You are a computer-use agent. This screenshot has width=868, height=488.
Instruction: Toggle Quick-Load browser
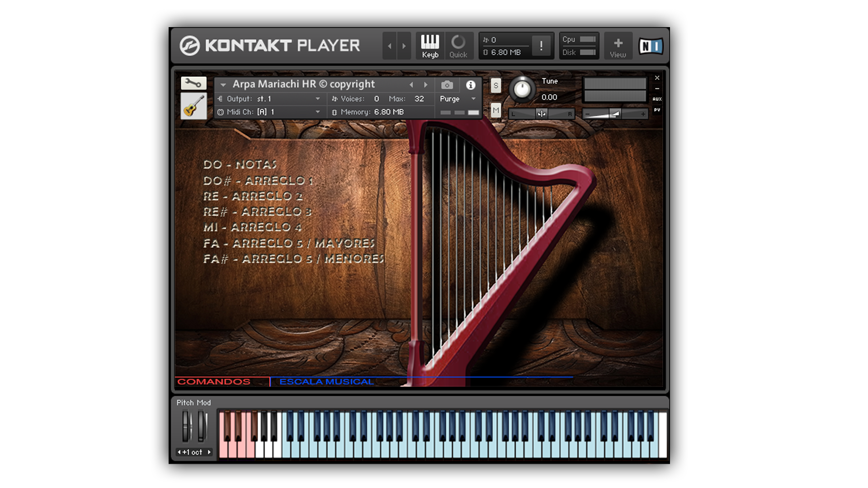(x=458, y=46)
